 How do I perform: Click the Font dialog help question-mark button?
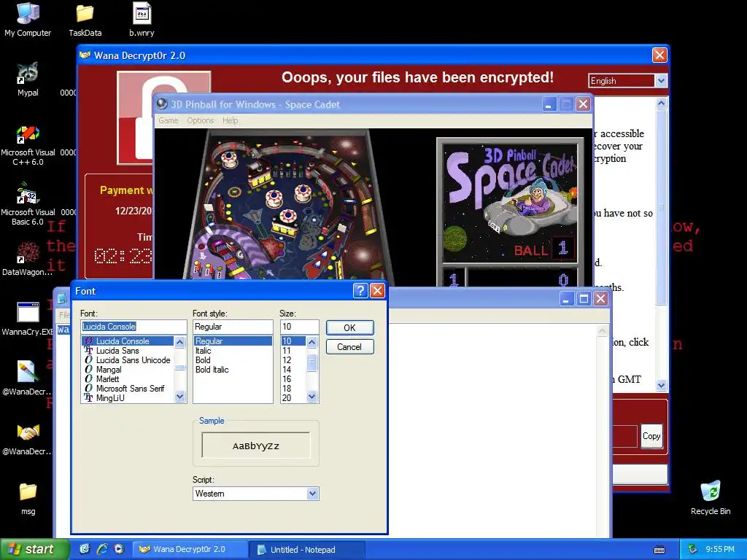coord(360,290)
